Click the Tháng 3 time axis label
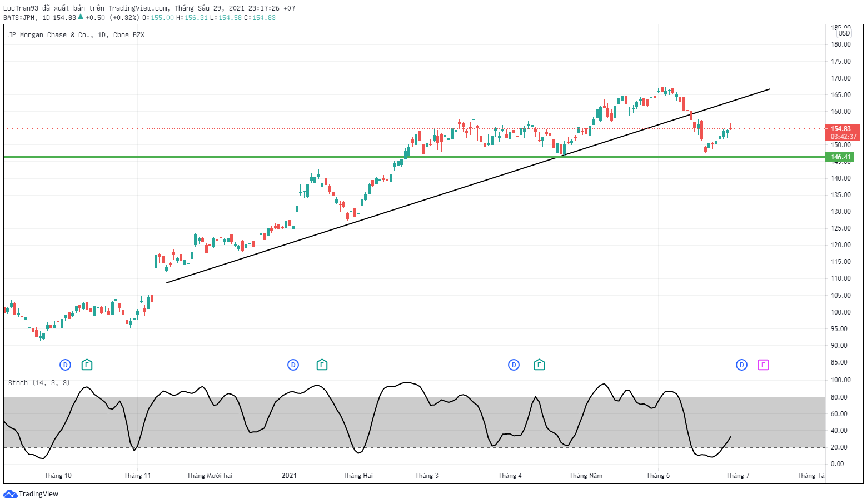Screen dimensions: 867x504 point(427,476)
